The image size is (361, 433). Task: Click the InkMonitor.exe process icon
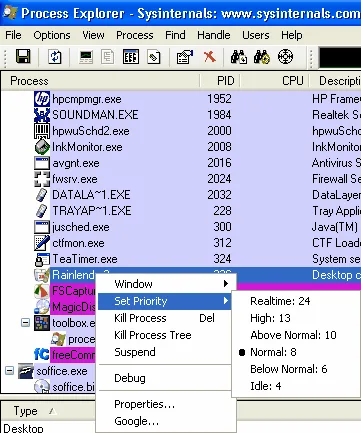pyautogui.click(x=42, y=147)
